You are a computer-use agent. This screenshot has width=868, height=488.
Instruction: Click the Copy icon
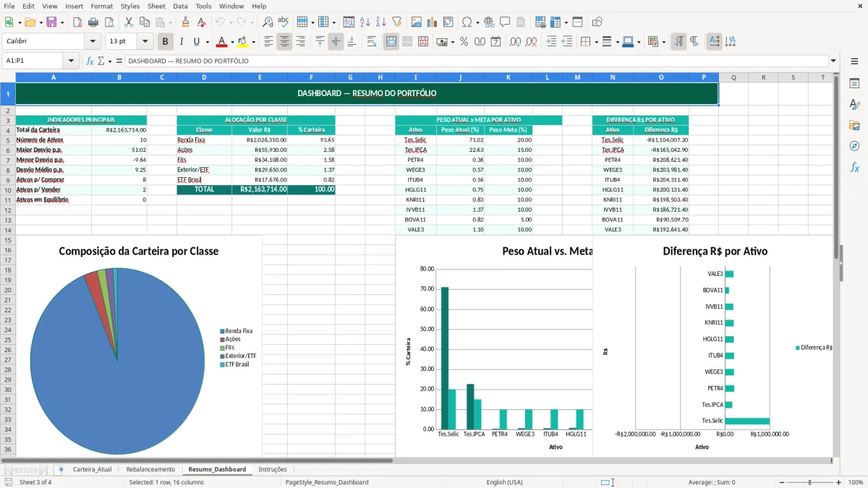(x=144, y=22)
